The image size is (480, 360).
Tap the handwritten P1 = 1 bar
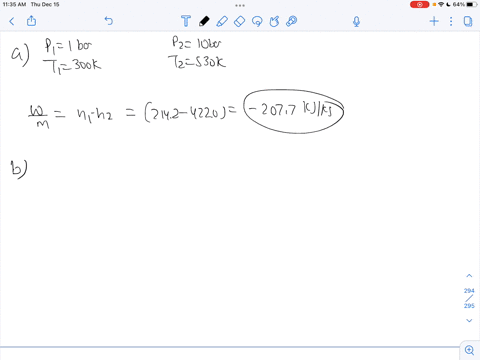[x=68, y=46]
